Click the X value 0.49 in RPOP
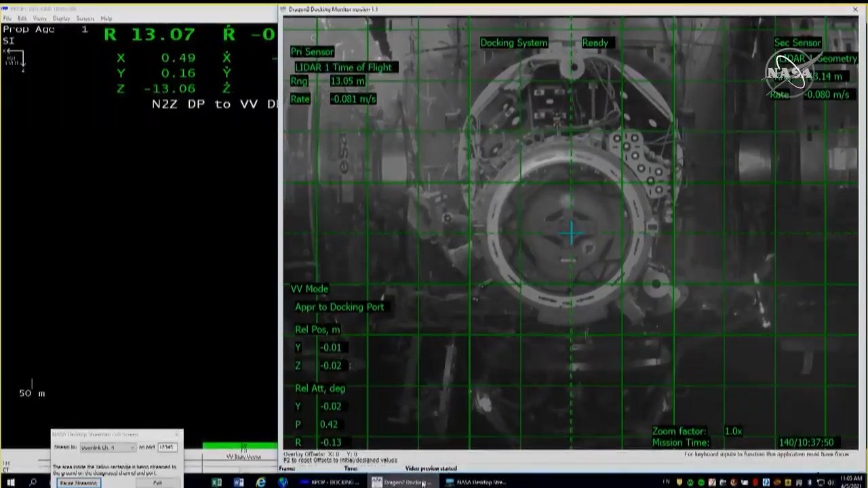The image size is (868, 488). tap(178, 58)
